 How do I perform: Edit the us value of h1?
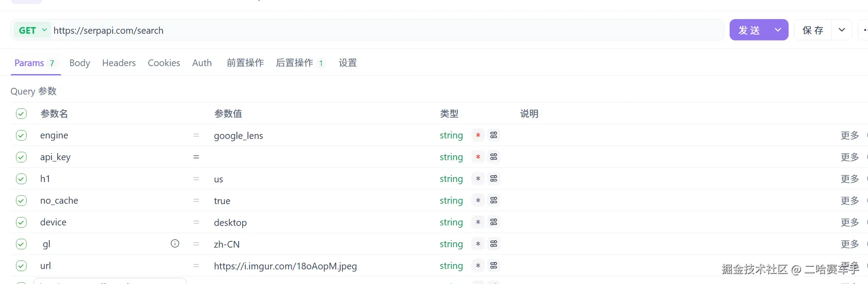tap(218, 179)
